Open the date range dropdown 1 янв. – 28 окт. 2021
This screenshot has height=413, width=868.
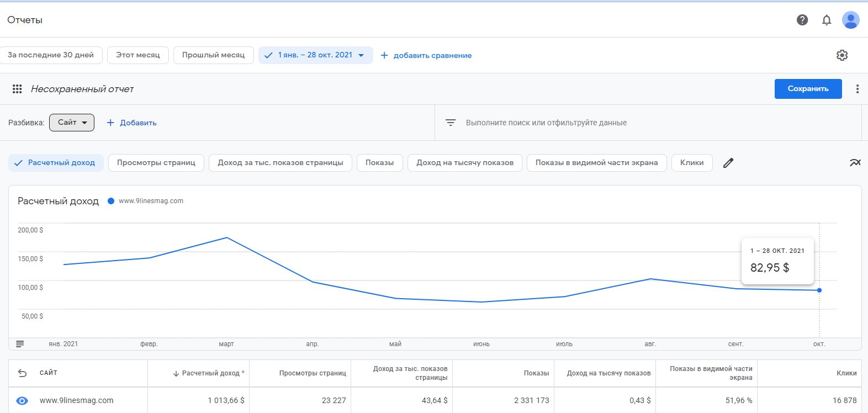tap(315, 55)
